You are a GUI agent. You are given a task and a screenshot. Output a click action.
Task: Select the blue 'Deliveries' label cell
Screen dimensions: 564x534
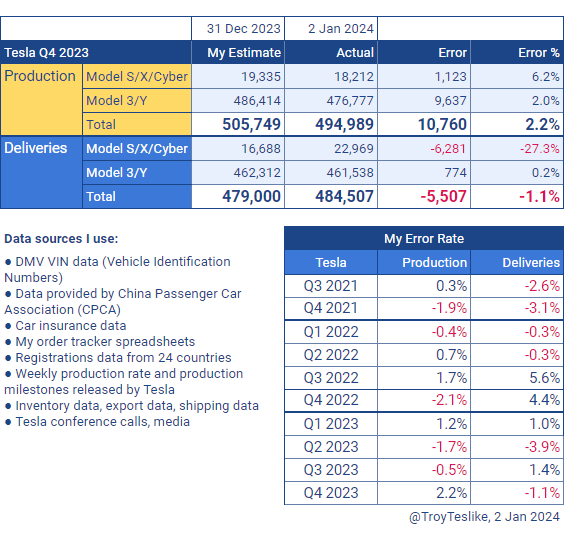tap(41, 172)
